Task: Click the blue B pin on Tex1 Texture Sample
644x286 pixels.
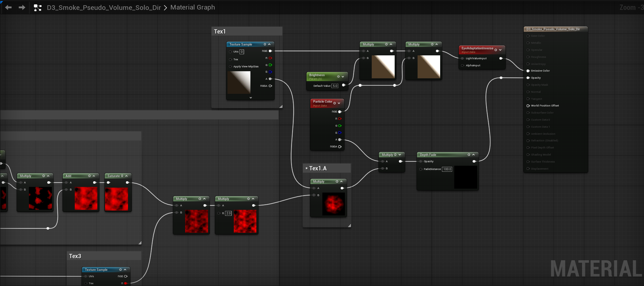Action: [x=271, y=72]
